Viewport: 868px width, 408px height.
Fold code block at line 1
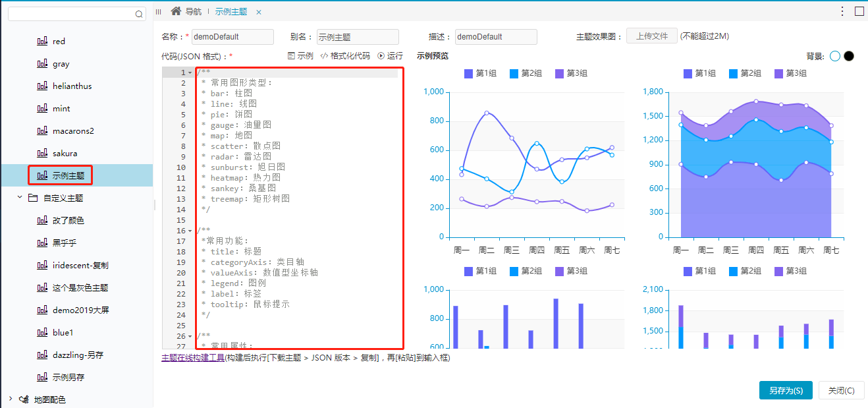point(190,73)
